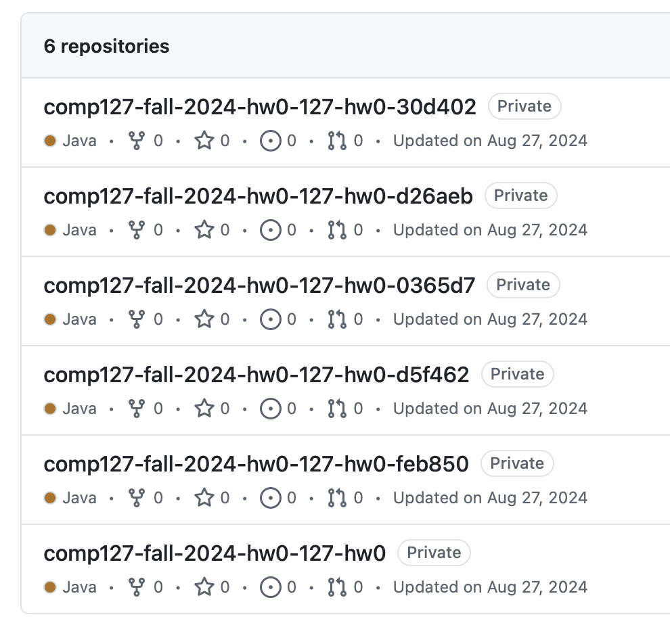The width and height of the screenshot is (670, 644).
Task: Click the Private badge beside d5f462 repo
Action: click(517, 374)
